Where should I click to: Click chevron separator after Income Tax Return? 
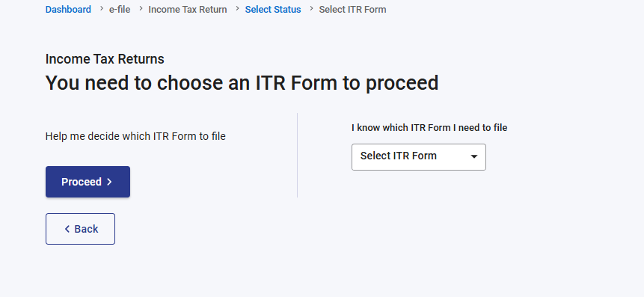[237, 8]
